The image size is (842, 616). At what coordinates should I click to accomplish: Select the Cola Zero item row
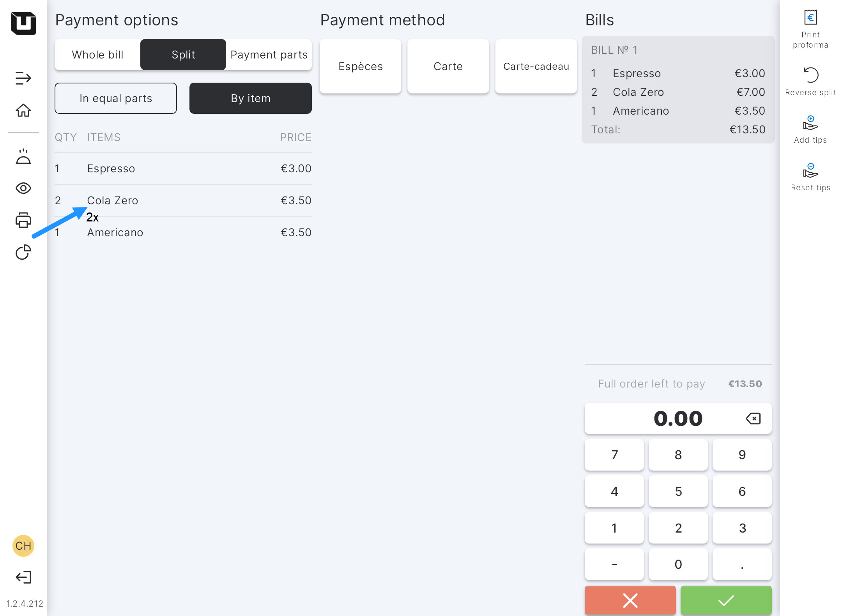pos(183,200)
